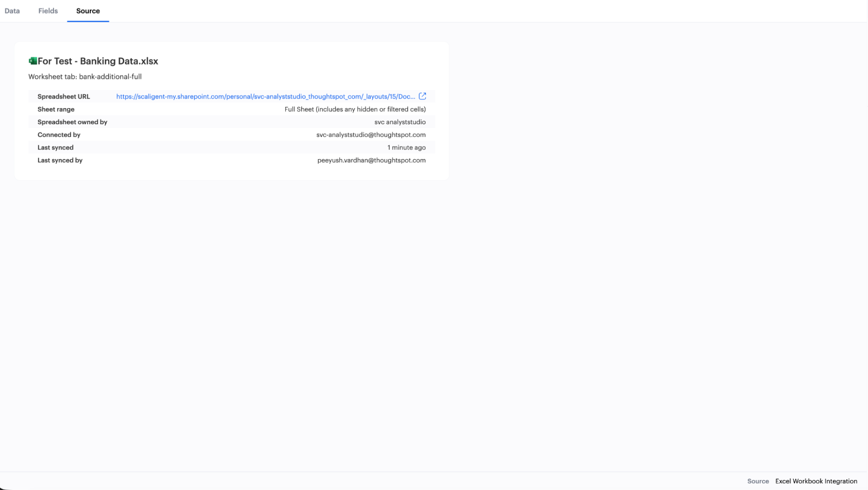Select the Source tab
Image resolution: width=868 pixels, height=490 pixels.
pos(88,11)
